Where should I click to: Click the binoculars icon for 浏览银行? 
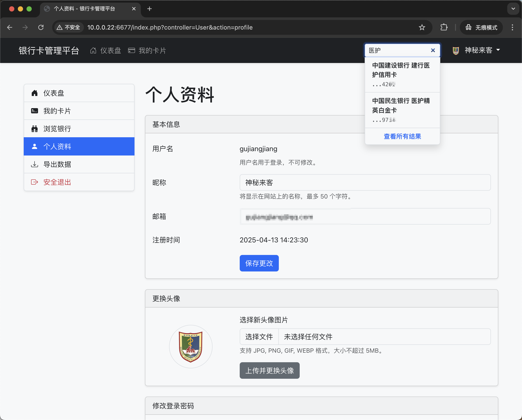pos(35,129)
